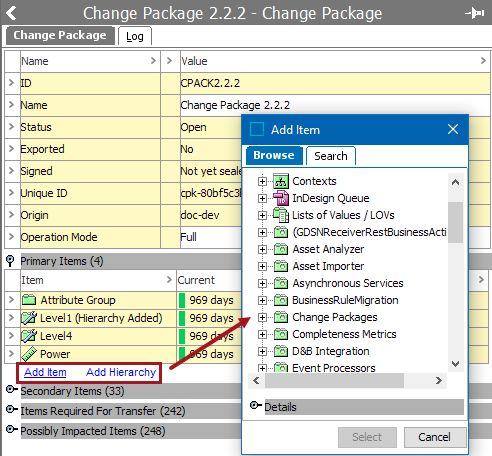Viewport: 492px width, 456px height.
Task: Expand the Asset Analyzer tree node
Action: point(262,249)
